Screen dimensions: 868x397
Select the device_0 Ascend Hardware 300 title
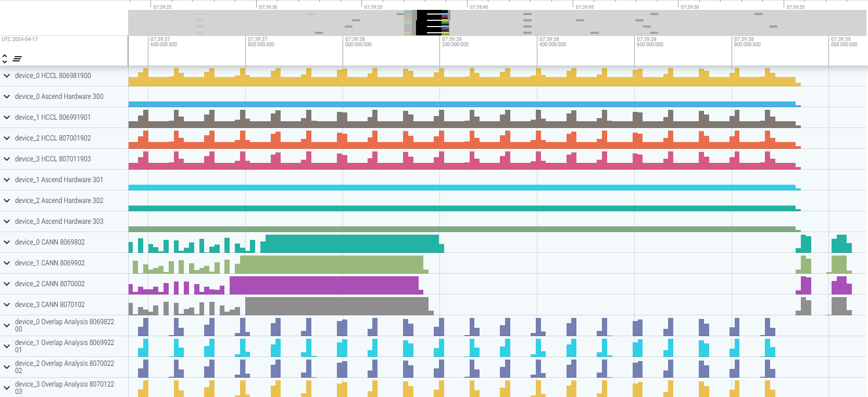(59, 97)
